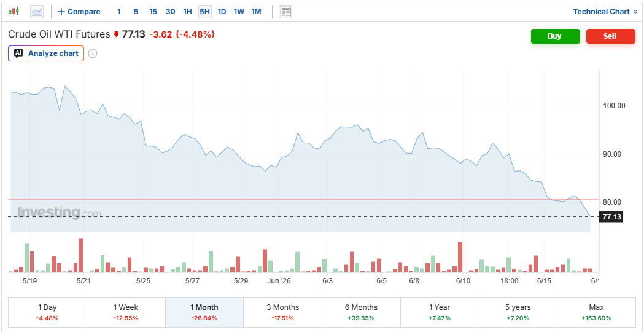
Task: Show the Max range performance
Action: 596,312
